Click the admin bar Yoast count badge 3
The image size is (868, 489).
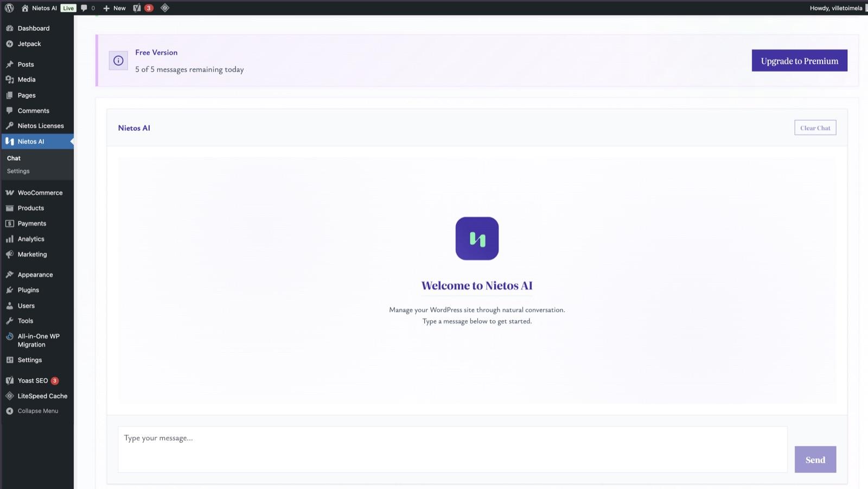149,8
